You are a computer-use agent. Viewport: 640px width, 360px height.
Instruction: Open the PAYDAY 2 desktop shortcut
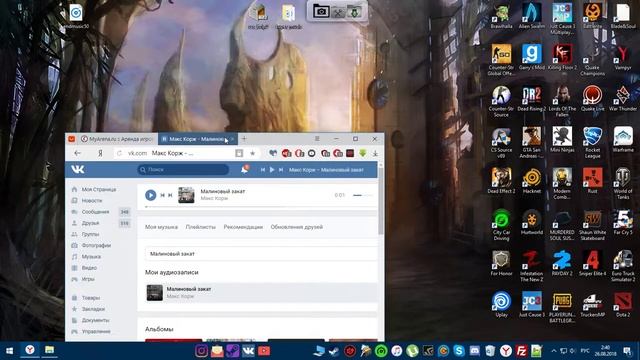[x=562, y=263]
